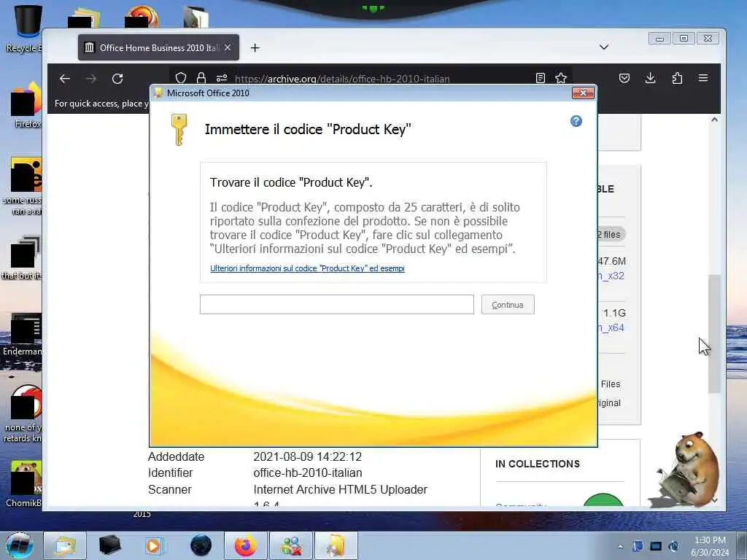Open the Pocket save icon
The width and height of the screenshot is (747, 560).
coord(624,78)
